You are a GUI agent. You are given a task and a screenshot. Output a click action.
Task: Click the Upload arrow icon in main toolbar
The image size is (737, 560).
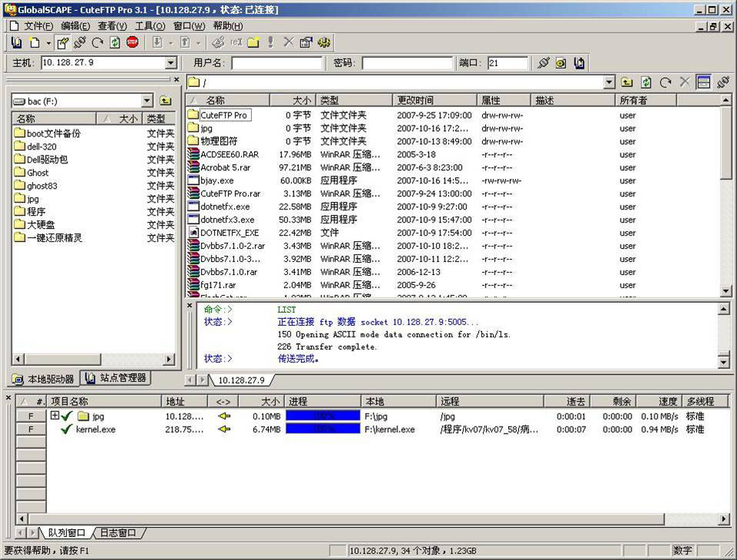(x=185, y=42)
